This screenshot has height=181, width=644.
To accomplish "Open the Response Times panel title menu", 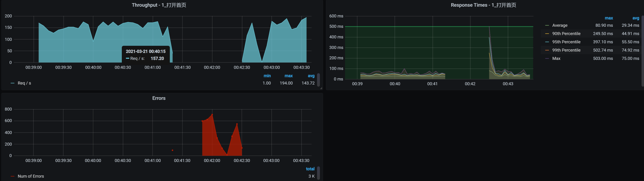I will pyautogui.click(x=483, y=5).
